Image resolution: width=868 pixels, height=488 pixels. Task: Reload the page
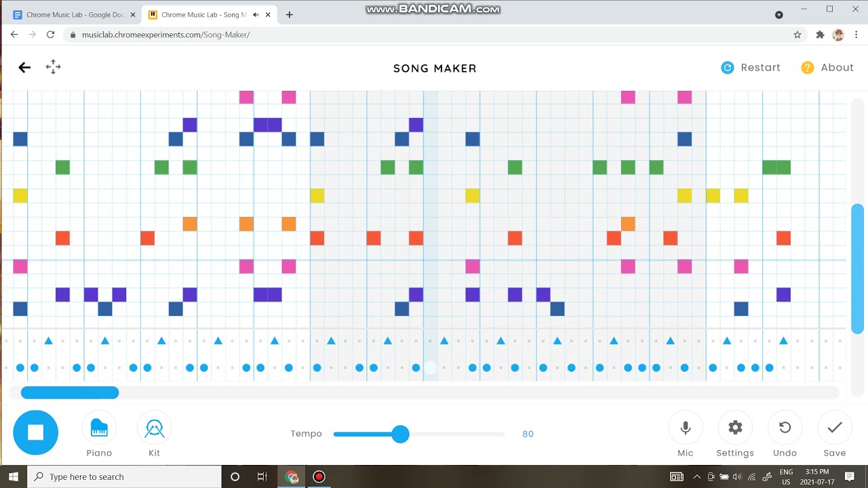click(50, 35)
